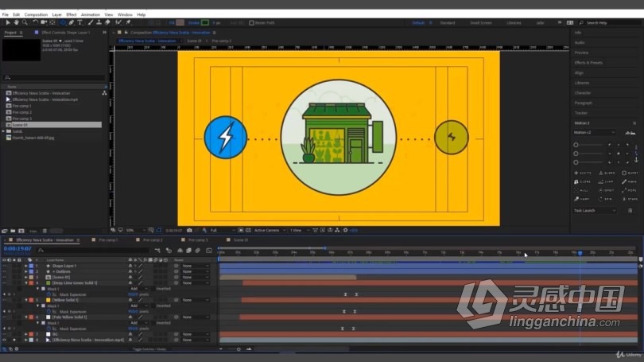Click the current time indicator marker

pos(580,253)
